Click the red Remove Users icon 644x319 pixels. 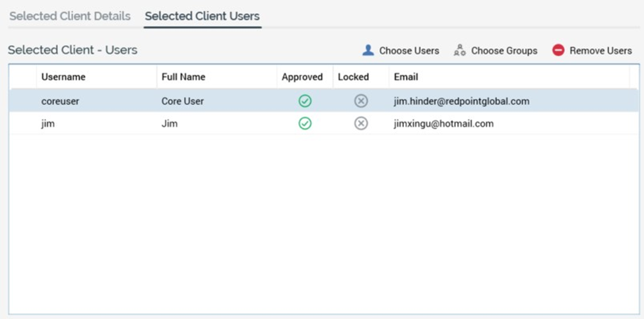[558, 50]
